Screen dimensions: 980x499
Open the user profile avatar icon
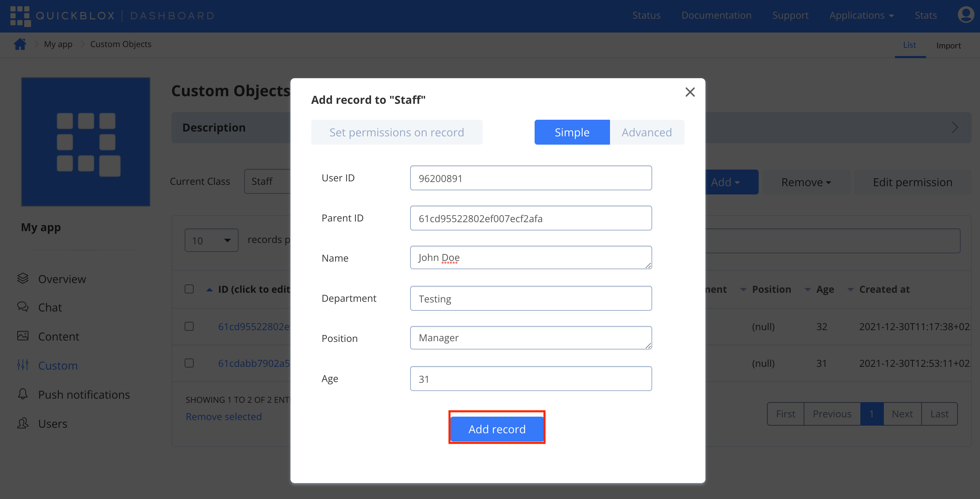point(965,15)
